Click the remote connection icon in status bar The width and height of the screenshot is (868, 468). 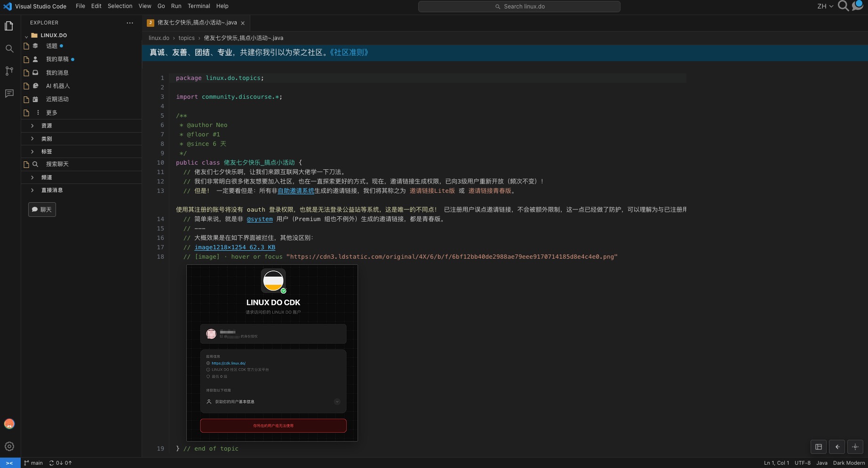[10, 463]
